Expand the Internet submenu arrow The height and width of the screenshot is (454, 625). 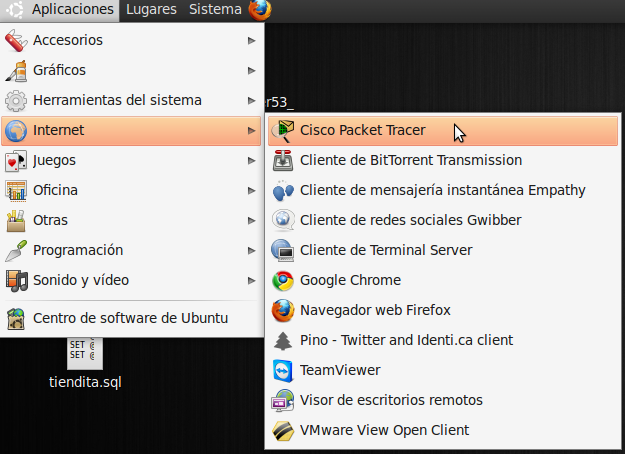click(252, 131)
